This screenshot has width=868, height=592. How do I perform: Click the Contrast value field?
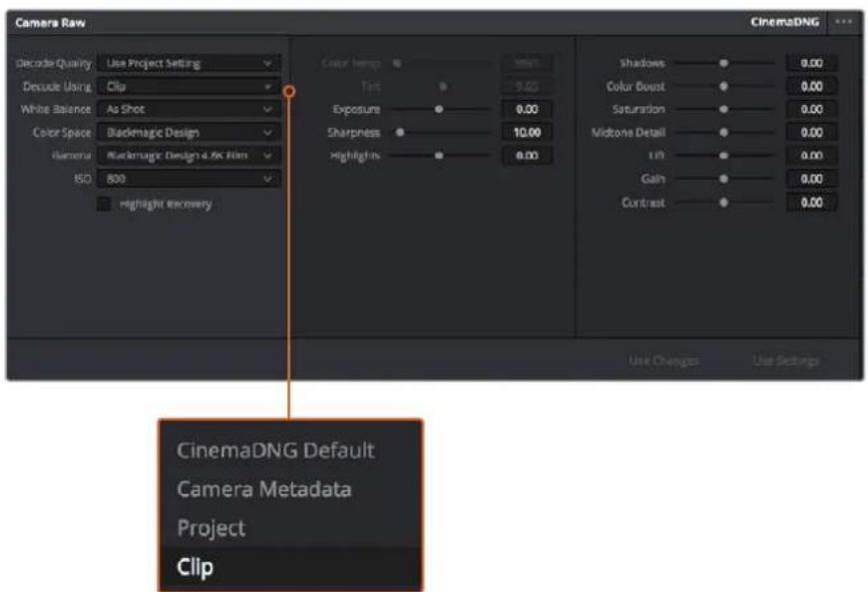pyautogui.click(x=811, y=203)
